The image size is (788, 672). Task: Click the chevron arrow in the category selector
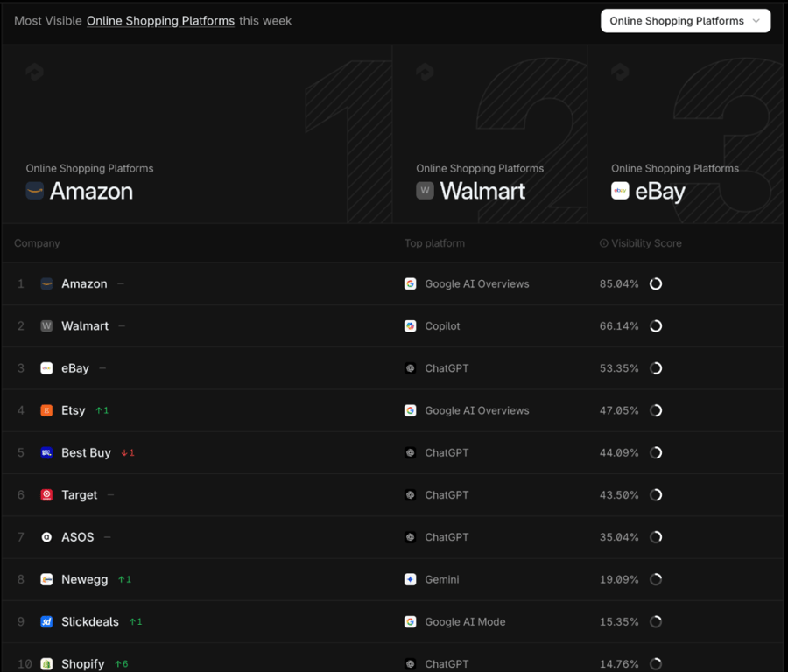(756, 21)
